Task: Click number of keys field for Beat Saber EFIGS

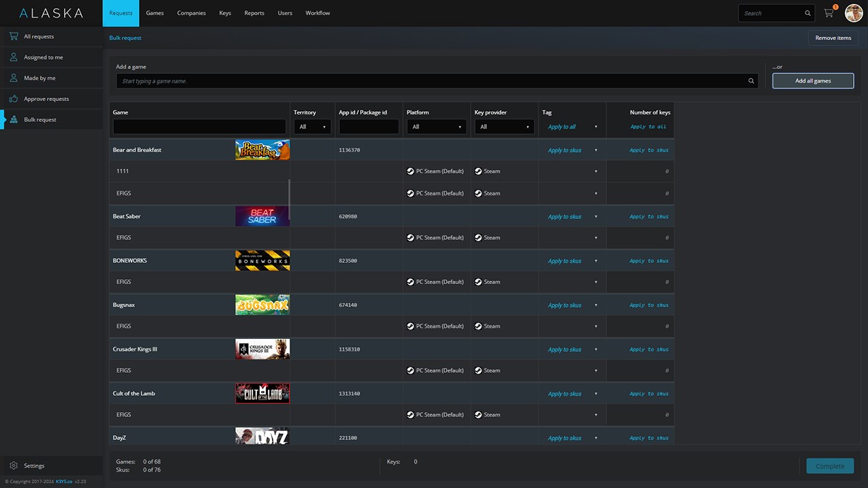Action: click(x=640, y=238)
